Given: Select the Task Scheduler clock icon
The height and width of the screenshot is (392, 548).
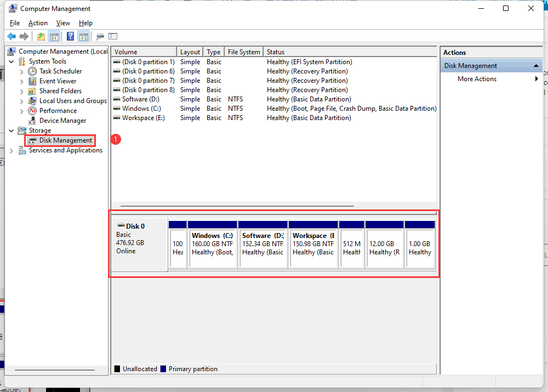Looking at the screenshot, I should (32, 71).
